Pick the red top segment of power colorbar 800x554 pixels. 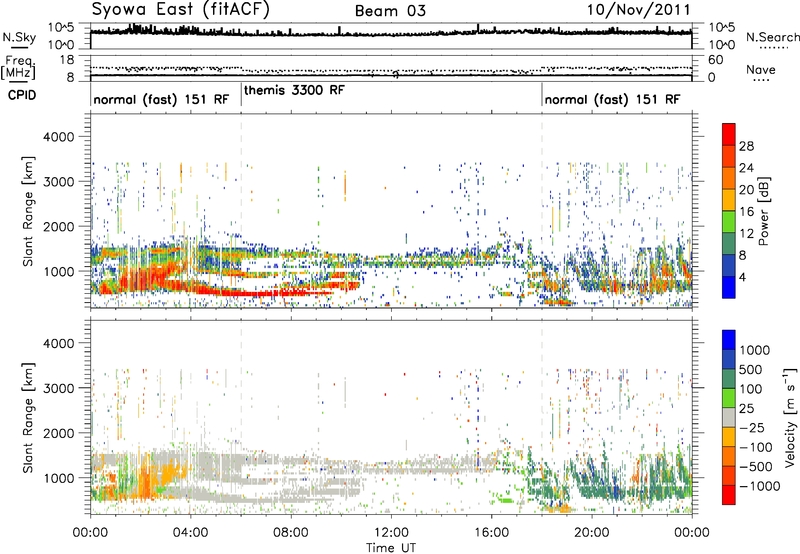tap(729, 134)
